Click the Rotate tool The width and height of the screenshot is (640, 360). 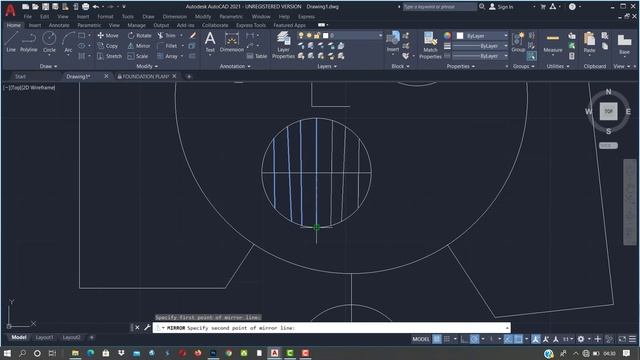click(140, 36)
